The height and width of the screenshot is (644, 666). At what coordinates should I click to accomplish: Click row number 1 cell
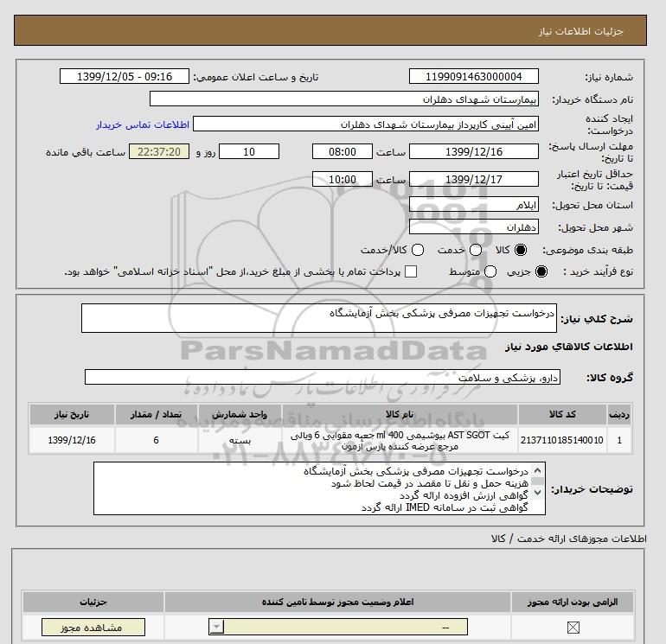click(x=619, y=440)
